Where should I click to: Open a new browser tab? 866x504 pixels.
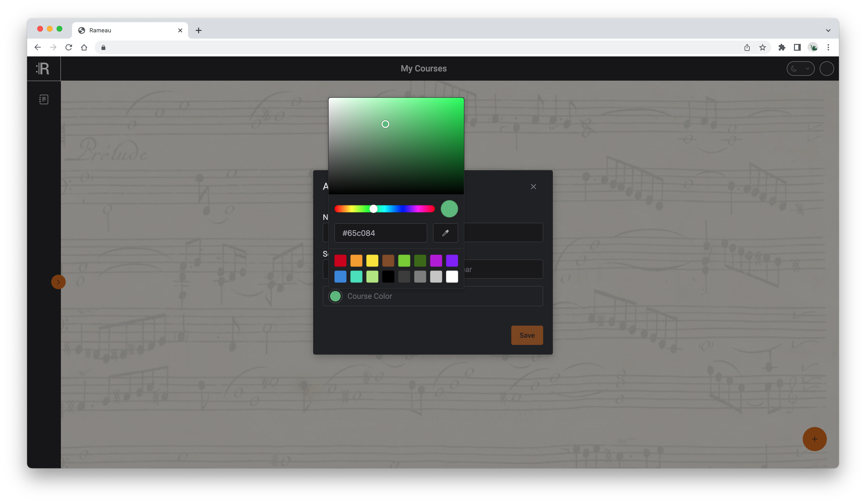point(198,30)
